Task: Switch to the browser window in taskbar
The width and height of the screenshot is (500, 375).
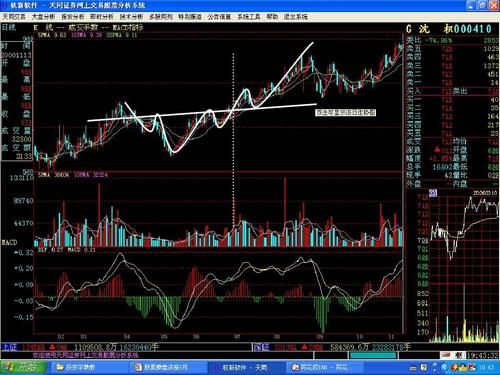Action: (325, 367)
